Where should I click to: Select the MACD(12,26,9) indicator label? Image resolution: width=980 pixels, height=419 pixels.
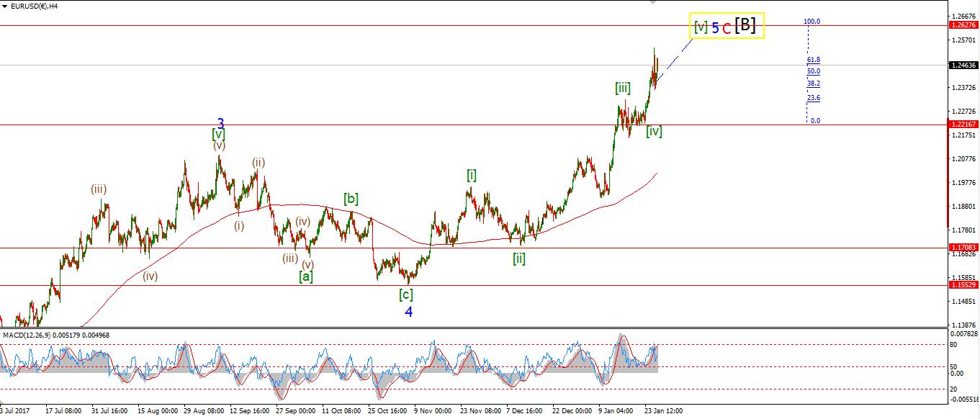(x=56, y=335)
